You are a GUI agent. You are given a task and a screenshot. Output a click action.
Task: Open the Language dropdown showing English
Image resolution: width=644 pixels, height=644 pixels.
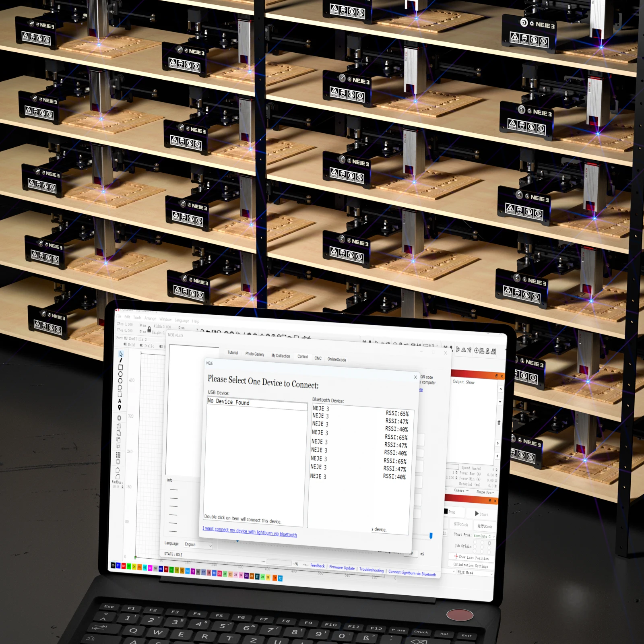pyautogui.click(x=198, y=545)
